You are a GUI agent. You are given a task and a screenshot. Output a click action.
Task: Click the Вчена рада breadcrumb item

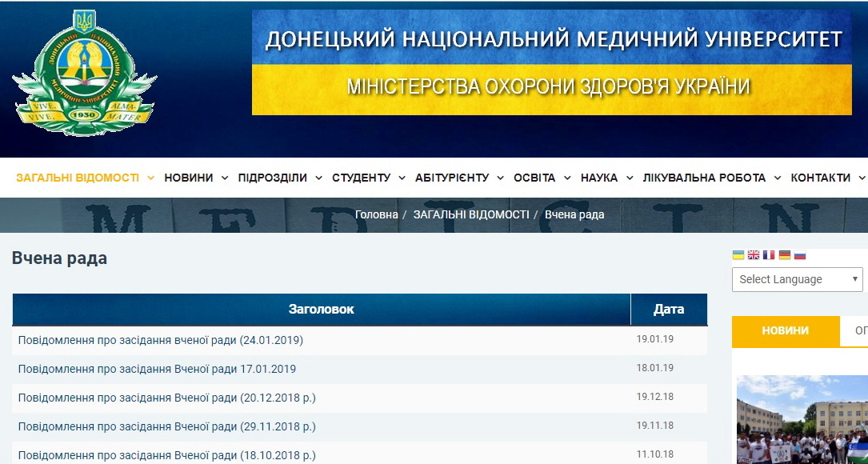click(574, 214)
